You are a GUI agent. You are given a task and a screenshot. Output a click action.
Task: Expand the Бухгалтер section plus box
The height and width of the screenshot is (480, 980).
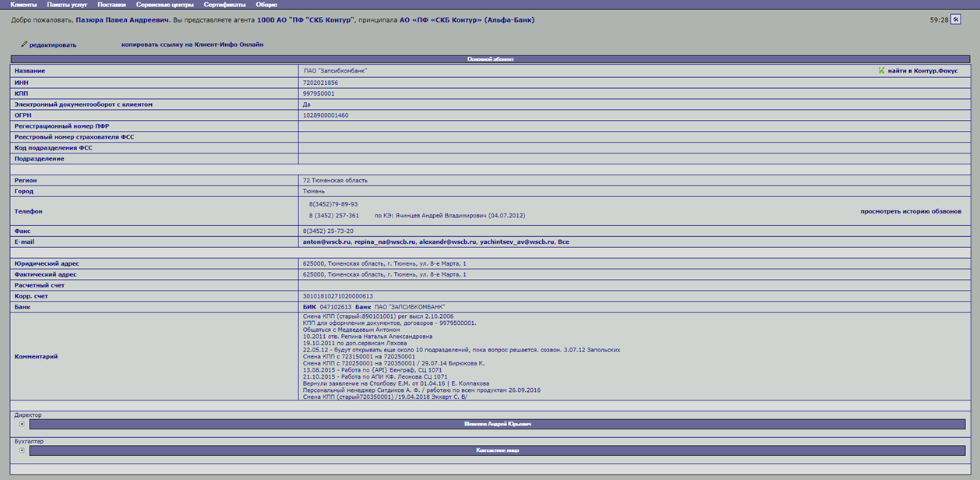[22, 450]
